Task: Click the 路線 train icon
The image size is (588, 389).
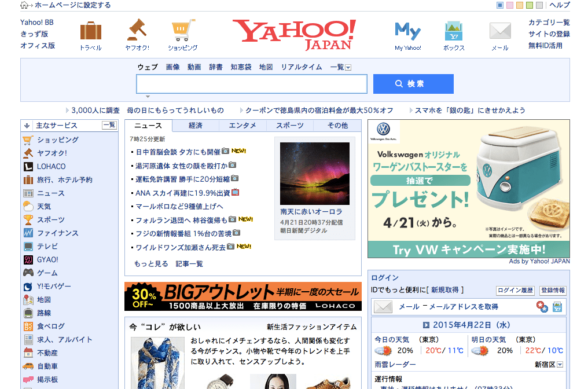Action: 28,313
